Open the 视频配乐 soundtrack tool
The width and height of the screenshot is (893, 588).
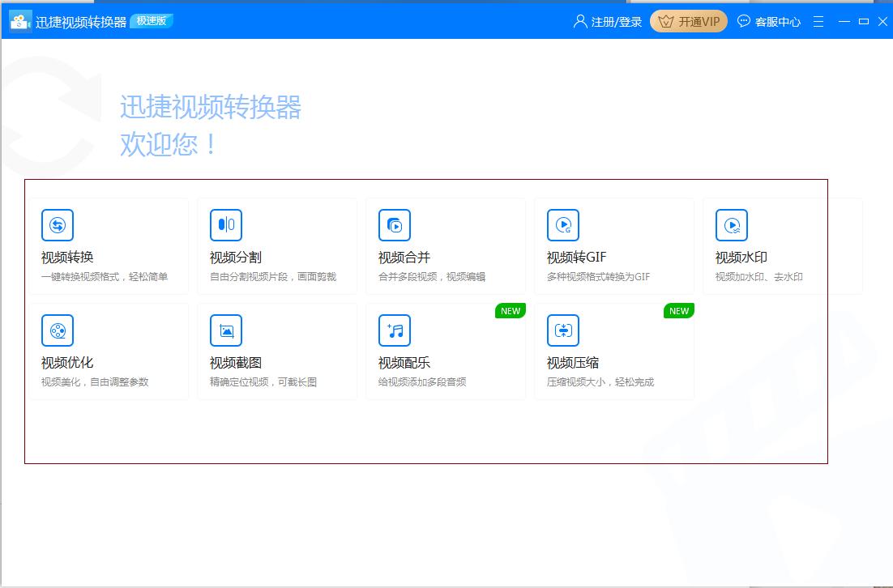click(x=446, y=351)
